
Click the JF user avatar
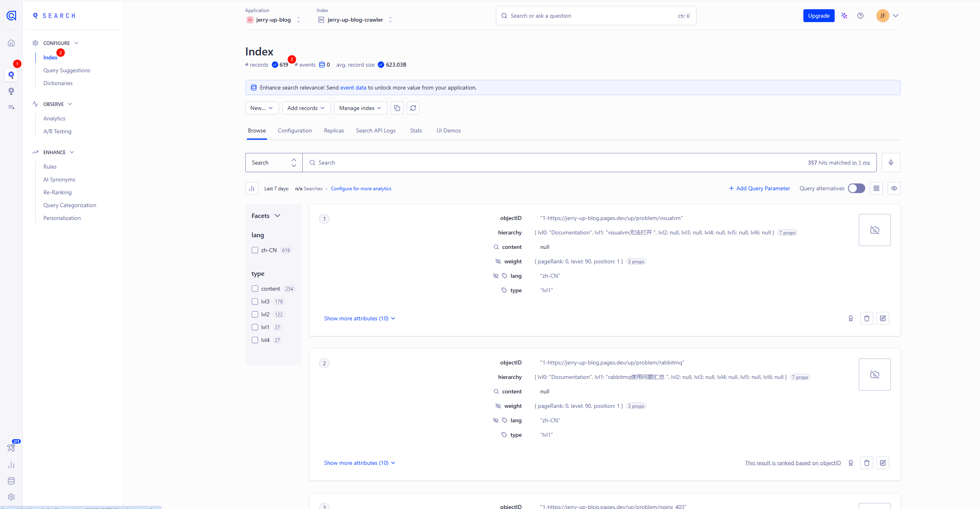882,16
